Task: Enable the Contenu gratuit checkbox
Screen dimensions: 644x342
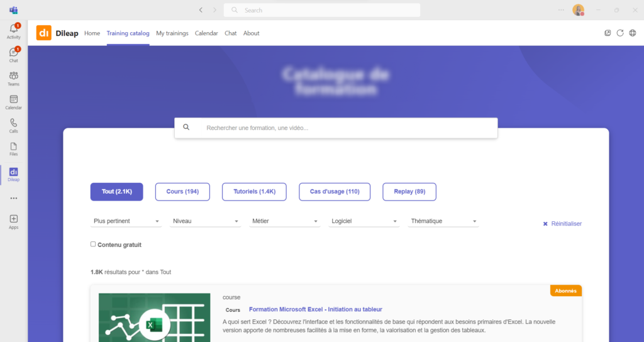Action: (93, 244)
